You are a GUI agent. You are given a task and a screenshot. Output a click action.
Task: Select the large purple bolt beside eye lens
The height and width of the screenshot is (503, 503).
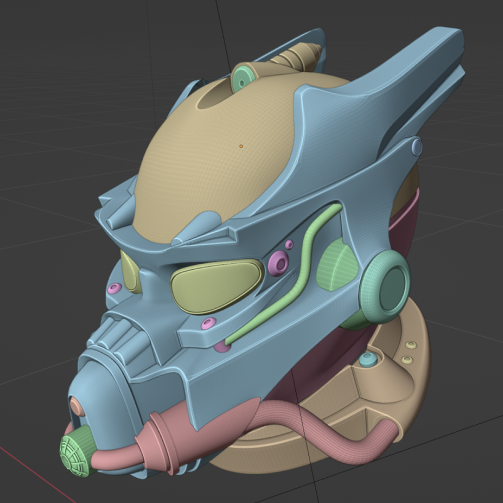(x=279, y=263)
